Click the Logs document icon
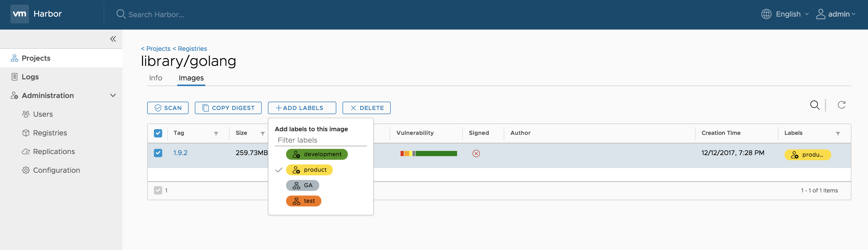The height and width of the screenshot is (250, 868). (15, 77)
